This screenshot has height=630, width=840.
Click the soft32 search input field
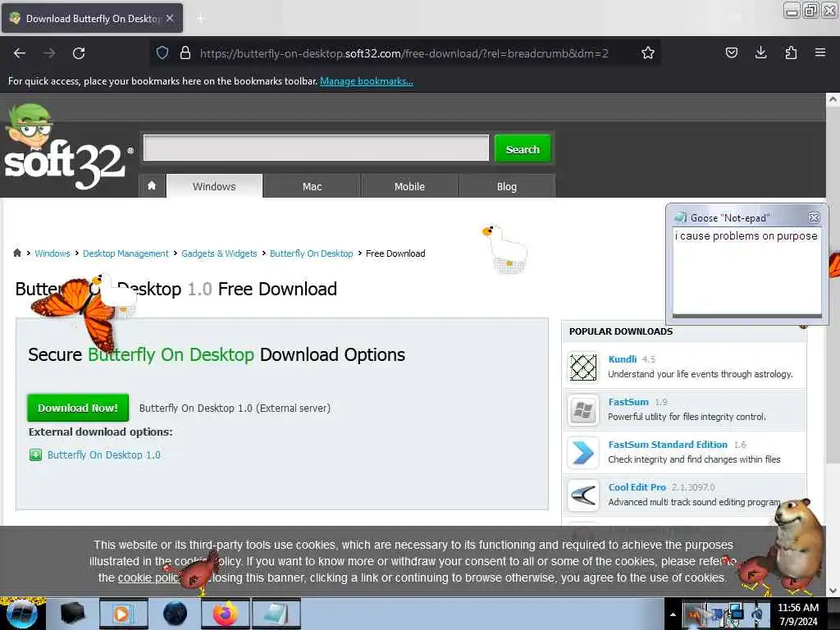[x=316, y=148]
